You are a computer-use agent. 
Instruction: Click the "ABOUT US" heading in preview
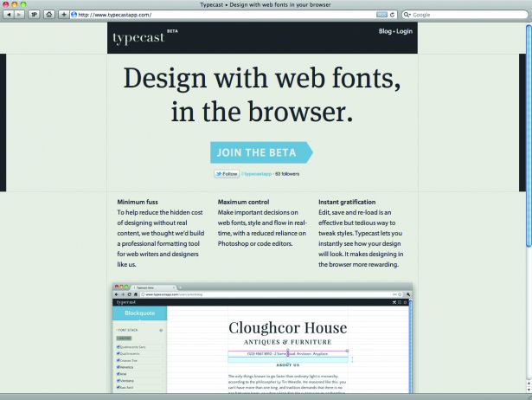point(288,365)
